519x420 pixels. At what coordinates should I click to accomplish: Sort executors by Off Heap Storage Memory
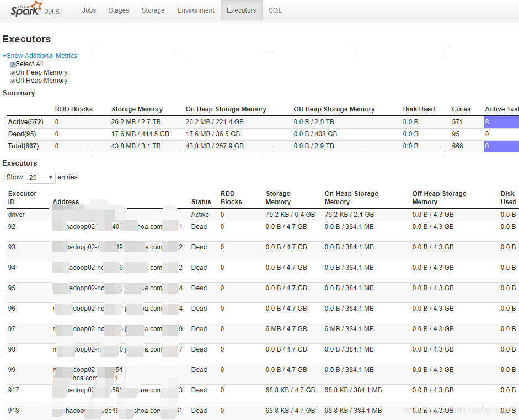pyautogui.click(x=439, y=198)
